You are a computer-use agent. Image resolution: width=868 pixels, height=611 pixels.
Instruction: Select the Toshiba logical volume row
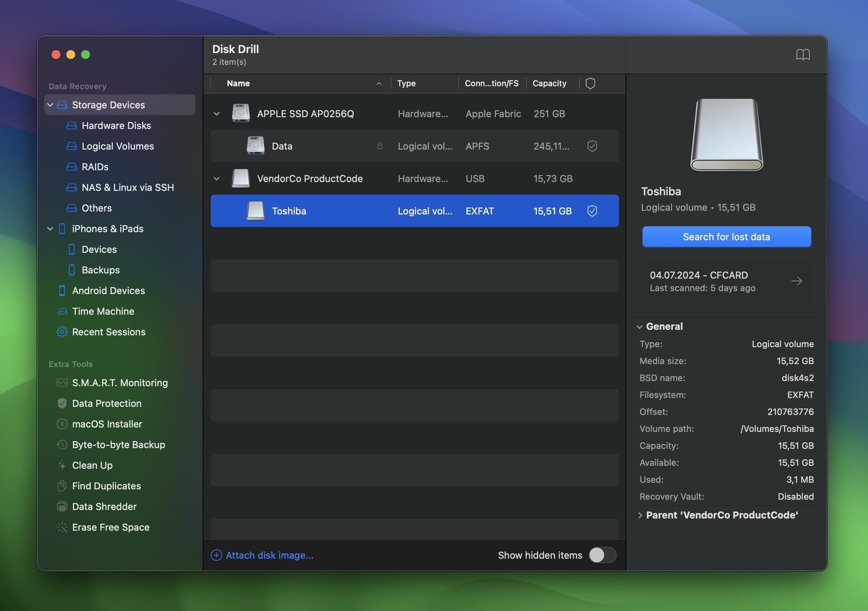point(414,210)
